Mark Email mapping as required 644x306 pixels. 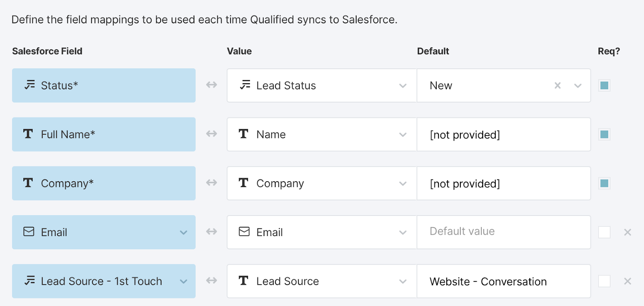(604, 232)
